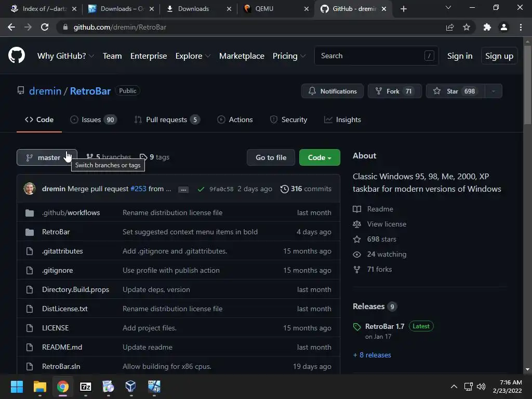Open pull request #253 link

click(x=138, y=189)
